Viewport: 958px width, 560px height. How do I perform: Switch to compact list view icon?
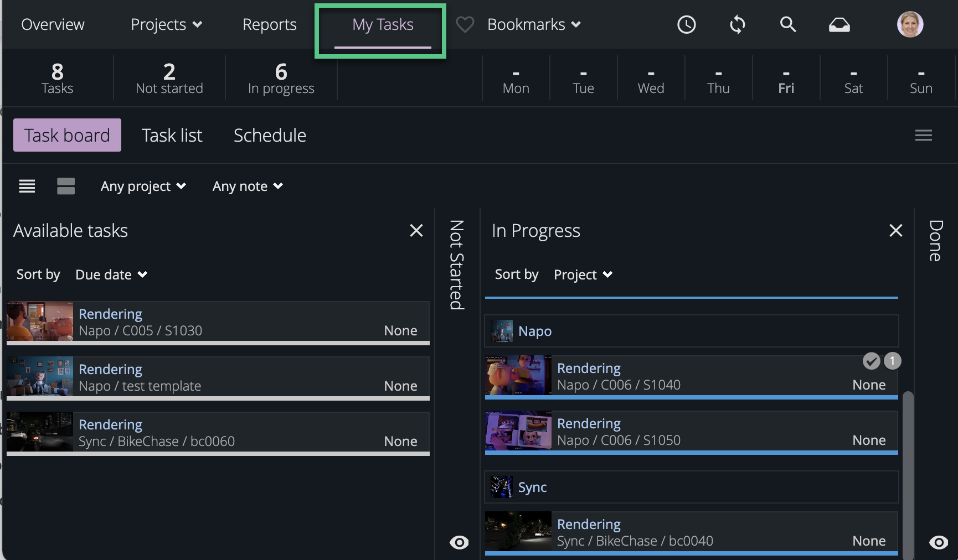[x=27, y=186]
